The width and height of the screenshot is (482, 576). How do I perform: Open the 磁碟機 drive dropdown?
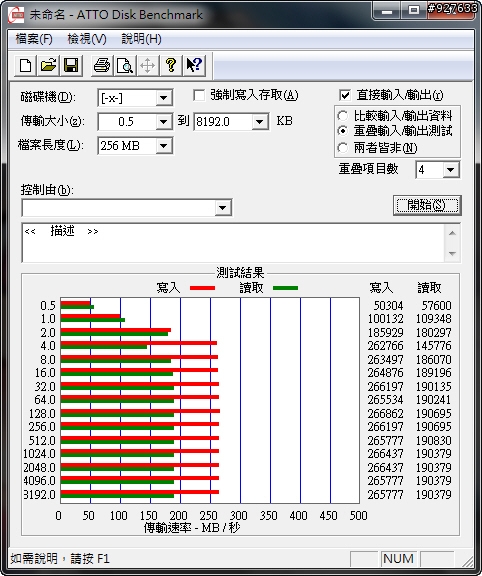point(163,98)
